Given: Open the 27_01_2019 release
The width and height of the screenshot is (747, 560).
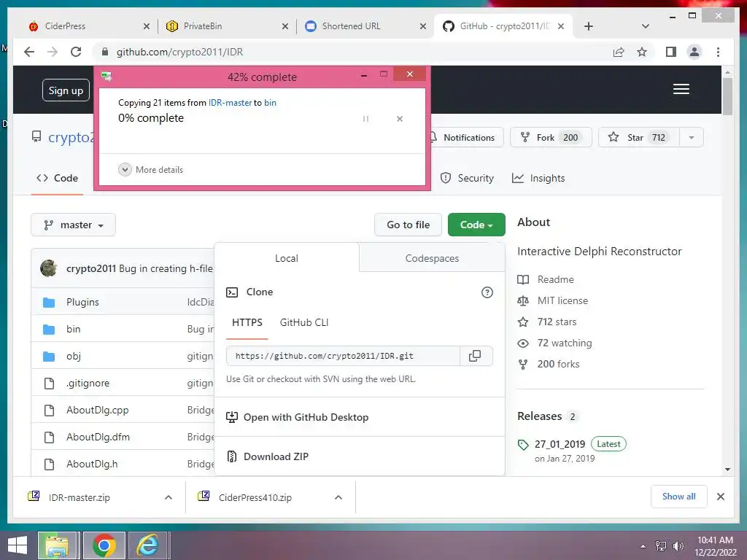Looking at the screenshot, I should tap(560, 444).
